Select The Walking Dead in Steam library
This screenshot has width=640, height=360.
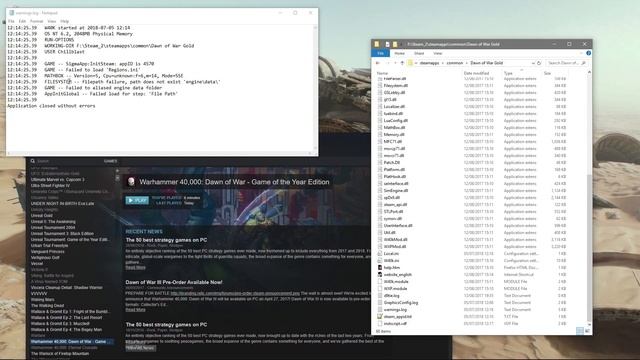click(x=48, y=306)
